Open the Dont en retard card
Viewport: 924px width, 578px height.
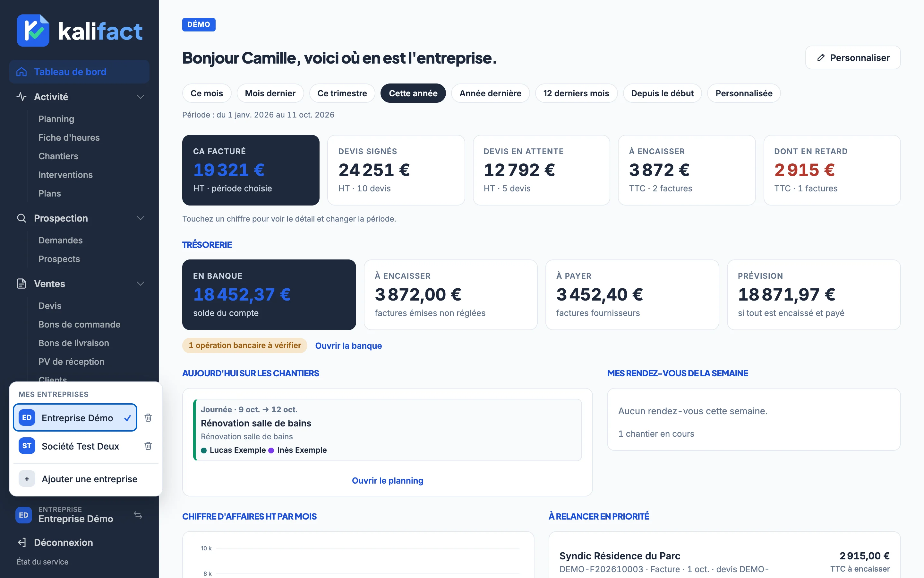pos(832,170)
